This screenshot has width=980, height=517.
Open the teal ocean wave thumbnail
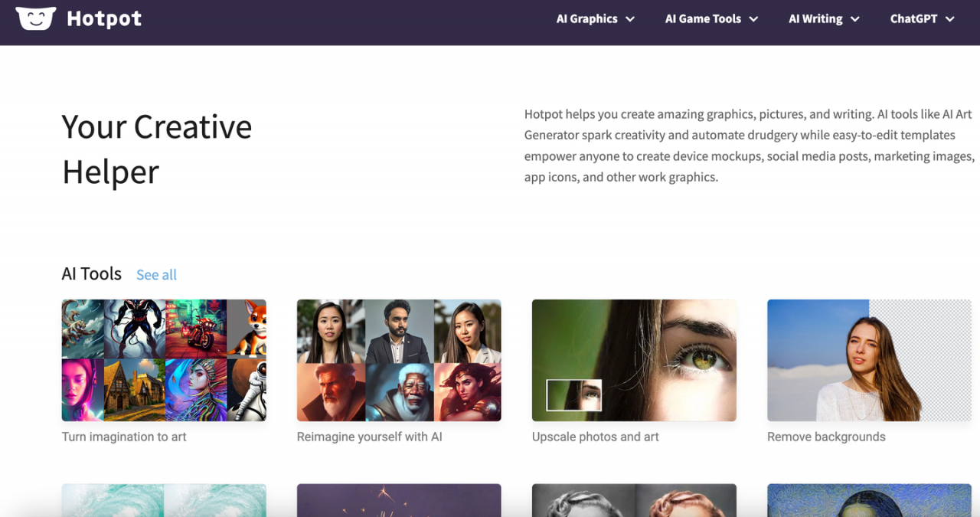pos(164,500)
